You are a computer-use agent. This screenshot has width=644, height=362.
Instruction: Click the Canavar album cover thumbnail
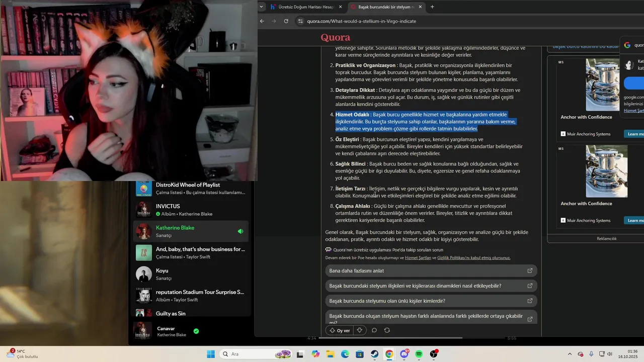tap(143, 331)
